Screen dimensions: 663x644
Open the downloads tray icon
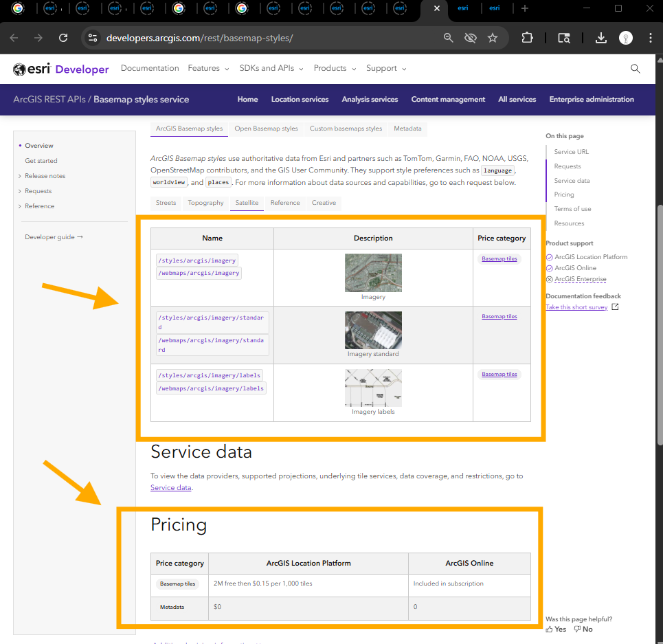click(601, 38)
